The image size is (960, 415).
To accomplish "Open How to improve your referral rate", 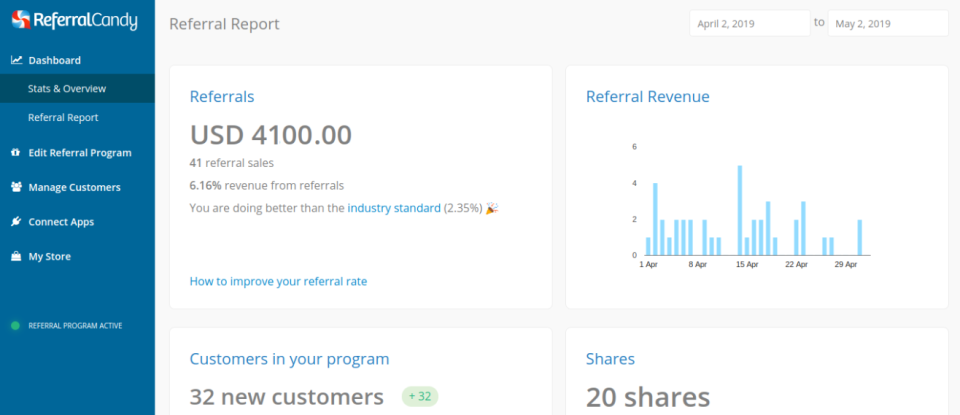I will click(x=278, y=282).
